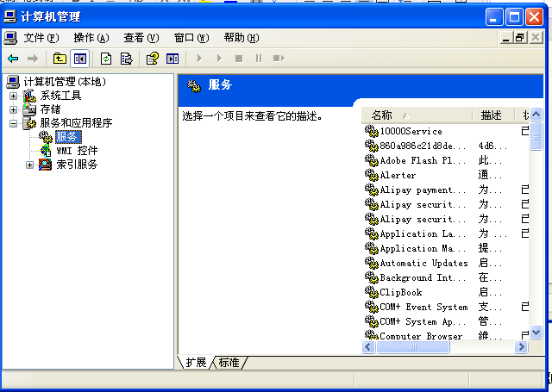
Task: Select the Alipay payment service
Action: (x=423, y=190)
